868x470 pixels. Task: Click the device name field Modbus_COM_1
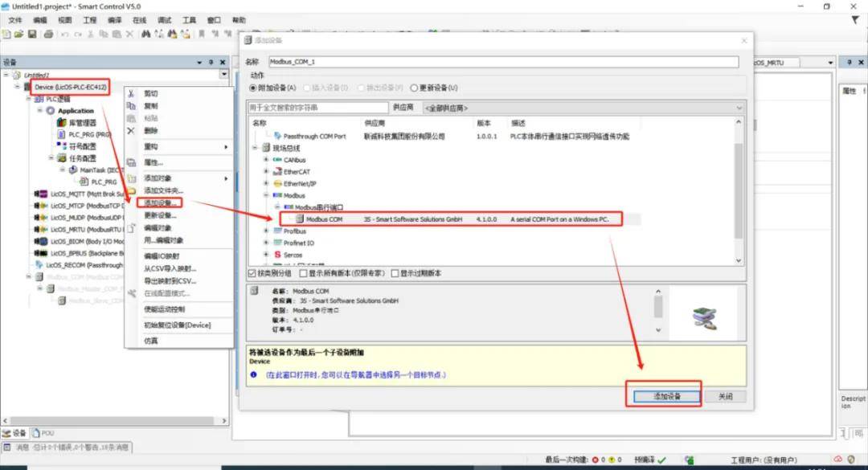point(502,62)
